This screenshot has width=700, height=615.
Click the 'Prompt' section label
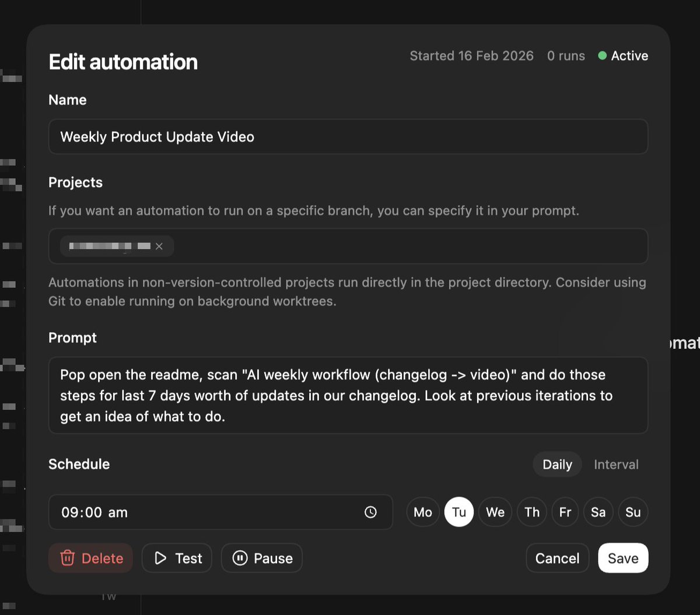pos(72,338)
